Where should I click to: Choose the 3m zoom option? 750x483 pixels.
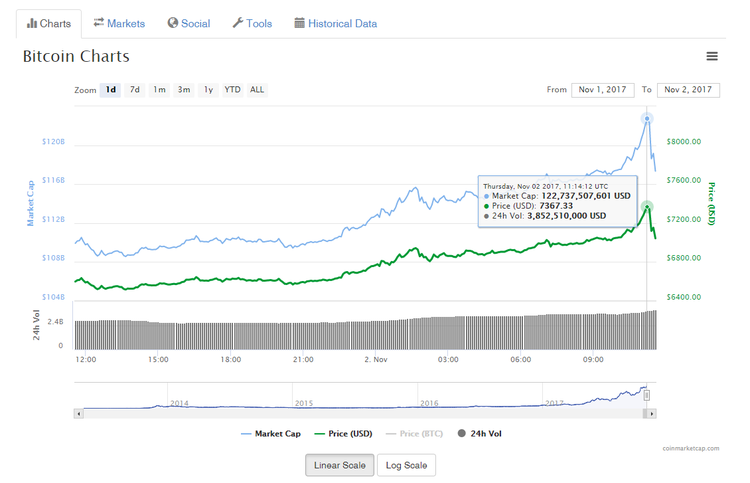(184, 90)
